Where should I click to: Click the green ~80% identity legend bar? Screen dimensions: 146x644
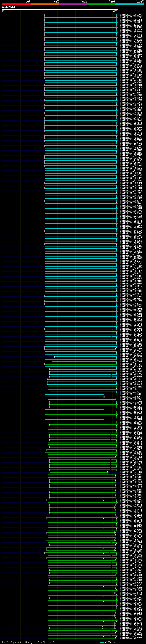click(x=101, y=4)
